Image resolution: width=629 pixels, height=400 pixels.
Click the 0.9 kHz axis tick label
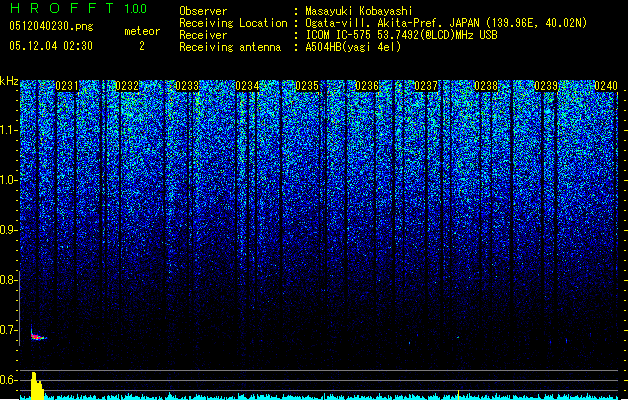[x=9, y=230]
